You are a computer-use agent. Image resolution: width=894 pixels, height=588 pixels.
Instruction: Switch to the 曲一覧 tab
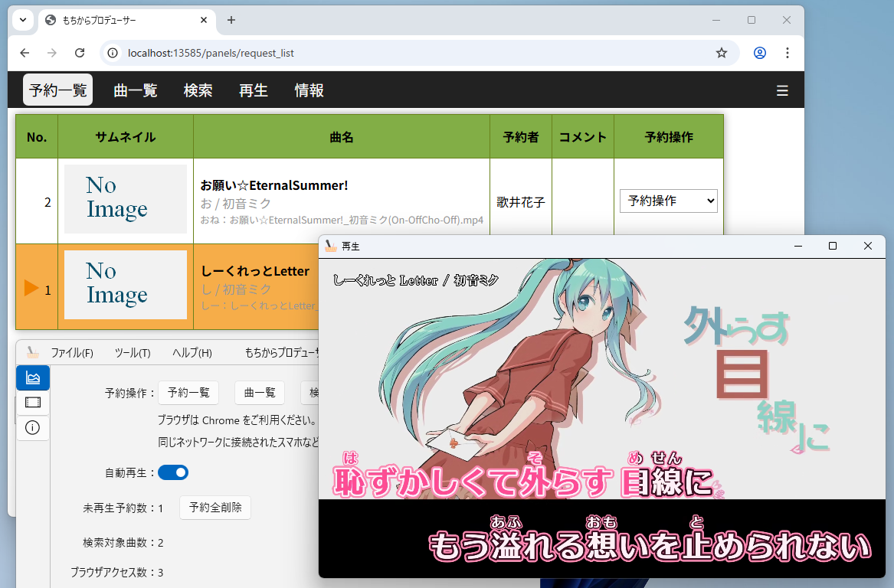click(135, 90)
